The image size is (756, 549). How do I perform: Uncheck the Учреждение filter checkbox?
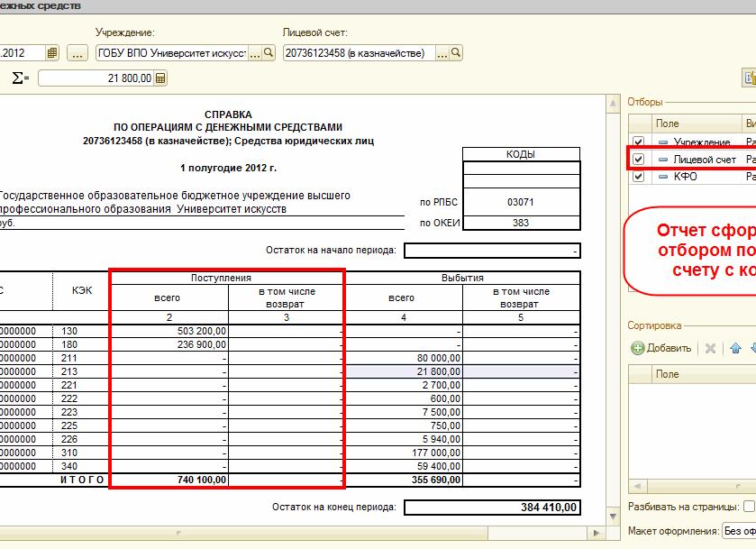(x=638, y=142)
